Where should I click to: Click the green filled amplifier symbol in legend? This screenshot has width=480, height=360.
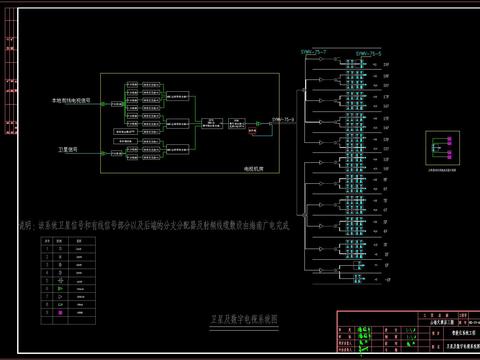pyautogui.click(x=60, y=289)
